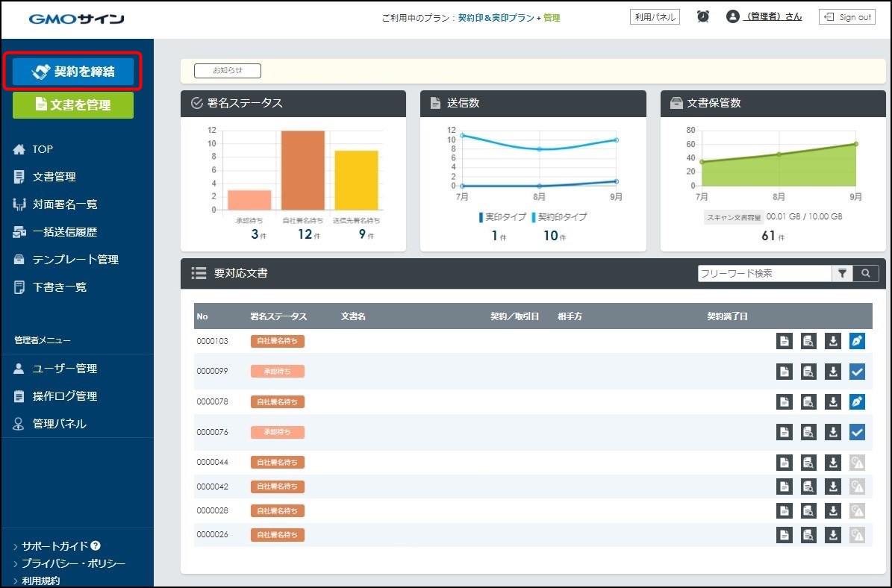Click the alarm clock icon in header
The height and width of the screenshot is (588, 892).
click(x=703, y=16)
